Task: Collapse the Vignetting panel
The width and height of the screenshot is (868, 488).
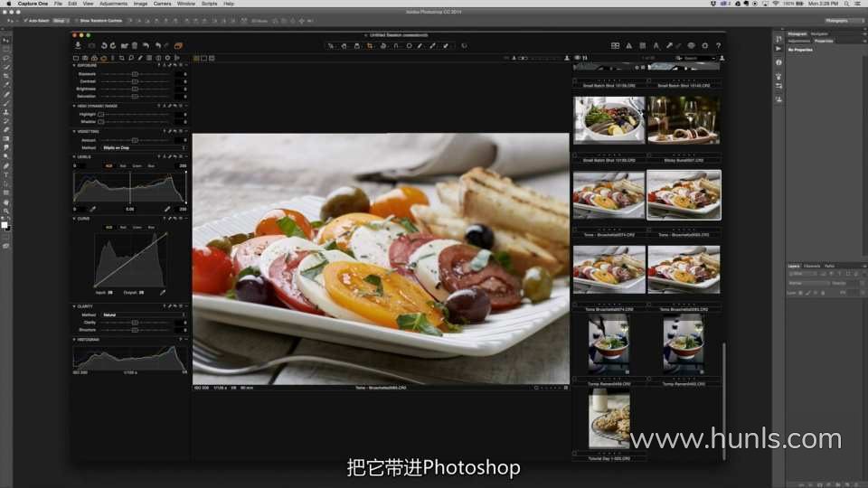Action: (x=74, y=132)
